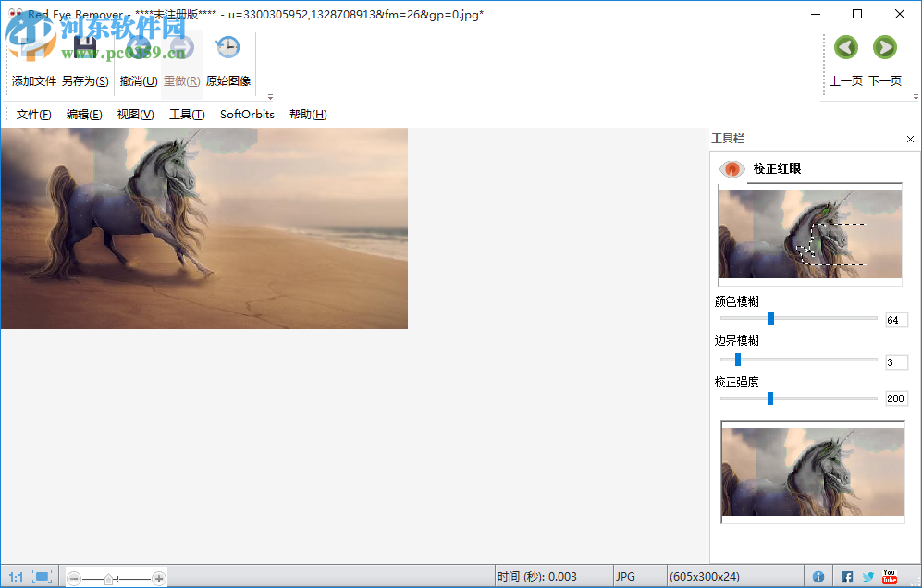
Task: Click the 另存为(S) save disk icon
Action: (85, 48)
